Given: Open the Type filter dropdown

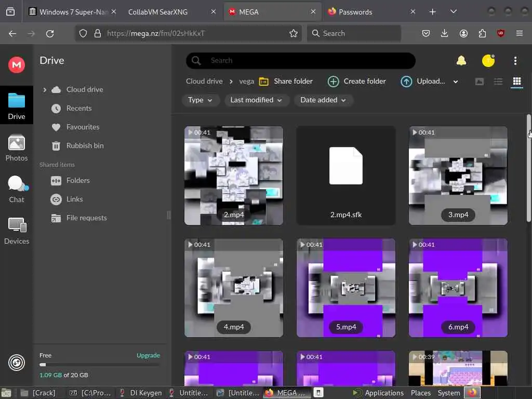Looking at the screenshot, I should pyautogui.click(x=200, y=100).
